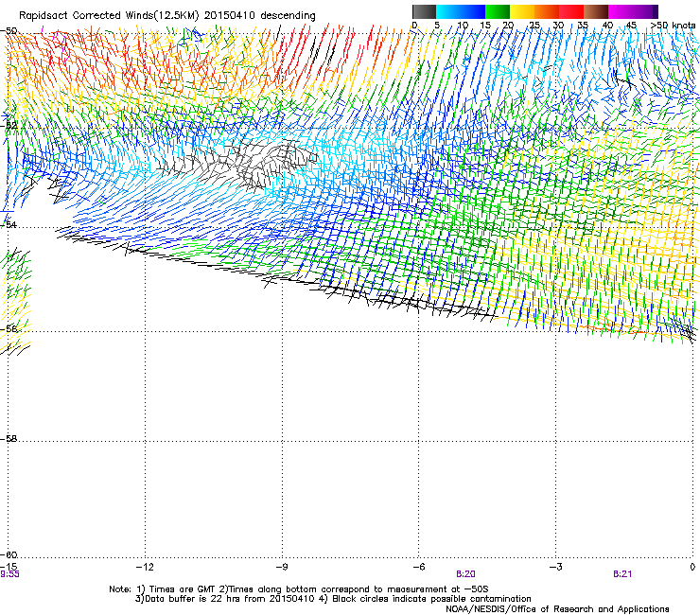Click the purple '8:21' swath time label
Screen dimensions: 700x615
[x=622, y=574]
